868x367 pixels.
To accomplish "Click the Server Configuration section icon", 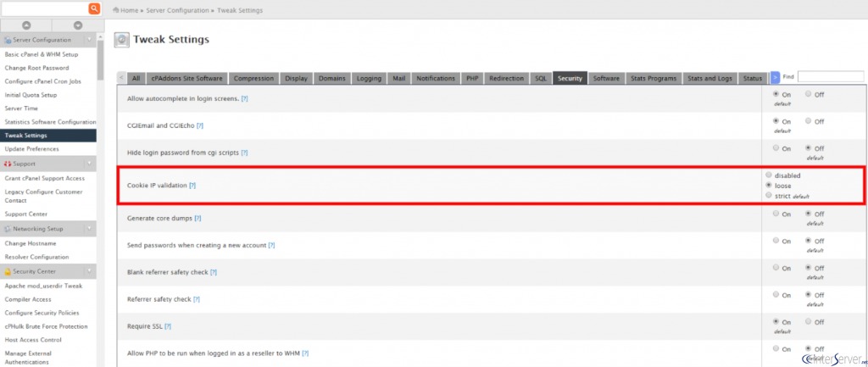I will (x=8, y=40).
